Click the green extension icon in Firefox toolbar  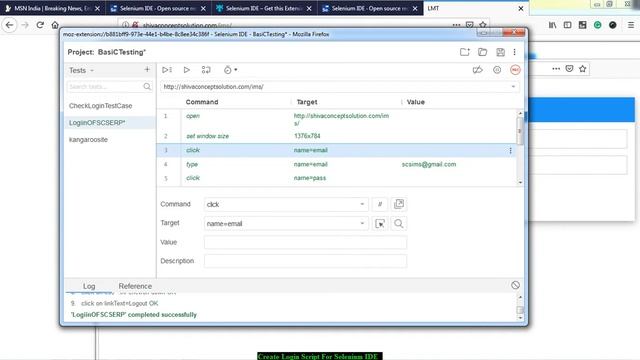[x=598, y=25]
